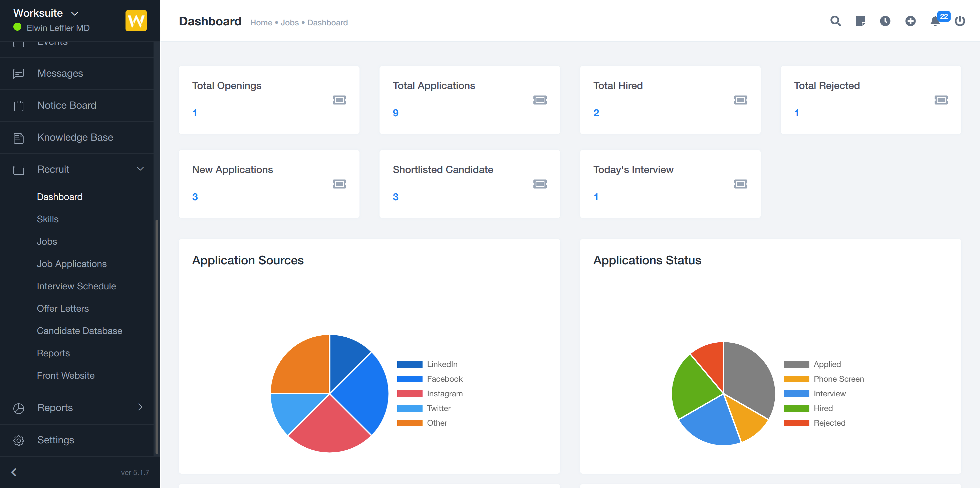Open the sticky notes icon

click(860, 21)
